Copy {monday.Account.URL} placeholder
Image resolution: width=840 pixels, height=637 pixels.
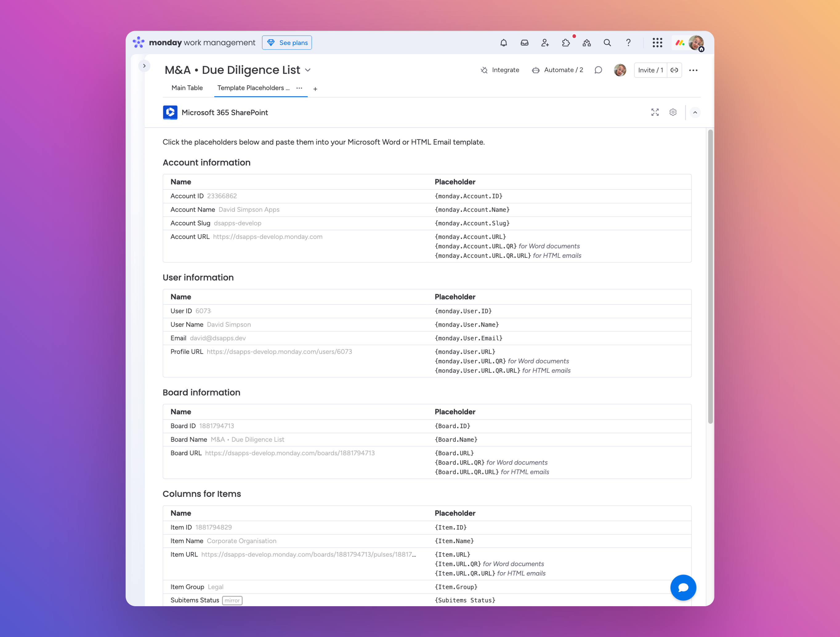click(470, 237)
